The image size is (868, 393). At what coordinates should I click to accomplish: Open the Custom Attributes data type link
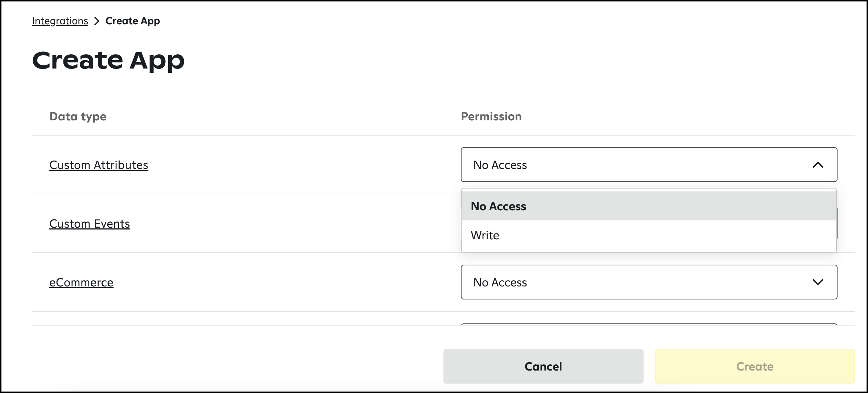(x=99, y=165)
